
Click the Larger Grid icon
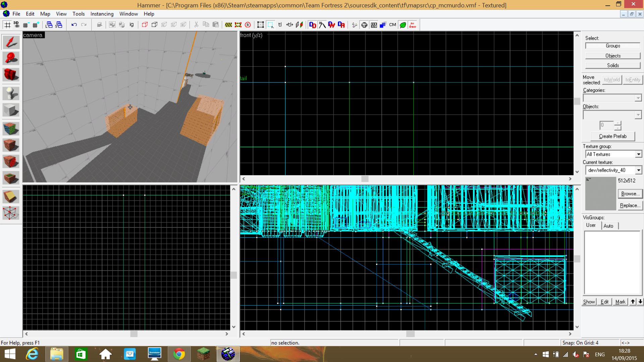point(36,25)
